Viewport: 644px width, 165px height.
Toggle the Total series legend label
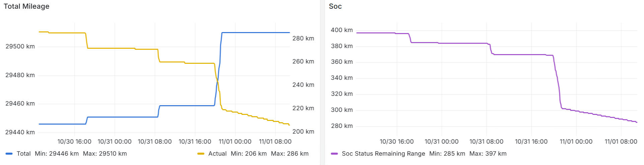pos(23,154)
